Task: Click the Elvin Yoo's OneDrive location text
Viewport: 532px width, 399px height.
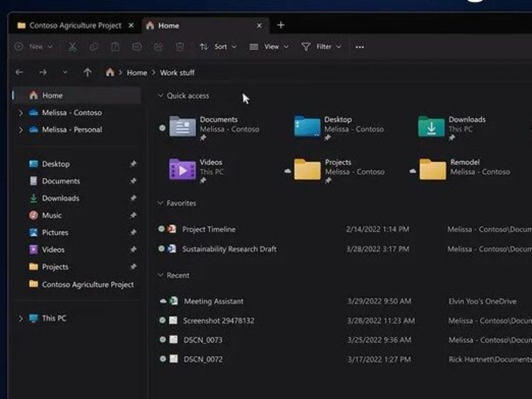Action: point(482,301)
